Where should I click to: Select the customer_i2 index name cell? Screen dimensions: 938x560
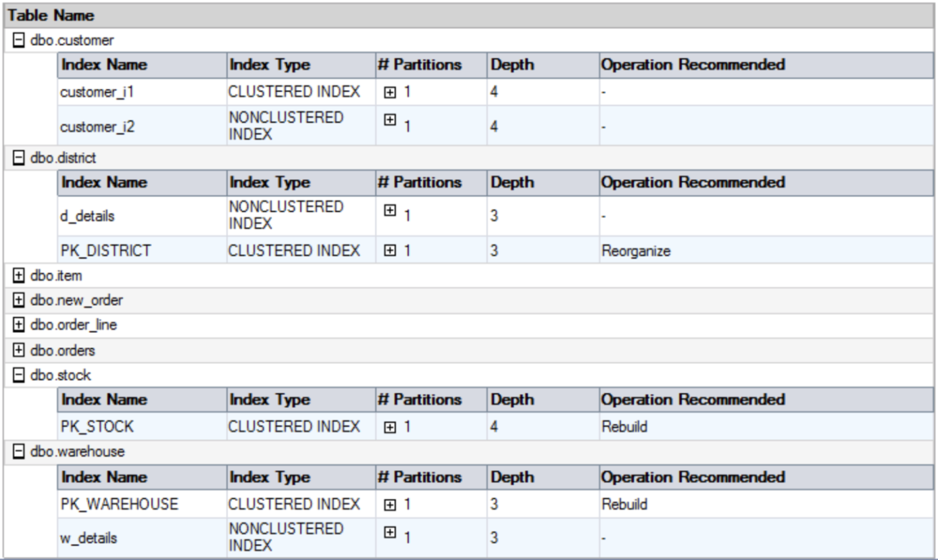coord(142,125)
